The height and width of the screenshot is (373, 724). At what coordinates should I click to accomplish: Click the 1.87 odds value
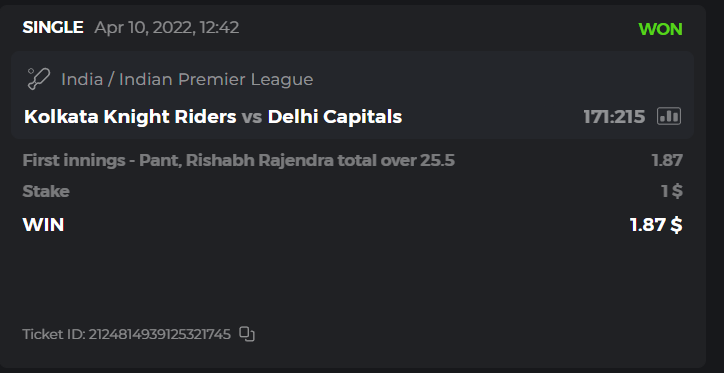click(x=667, y=161)
